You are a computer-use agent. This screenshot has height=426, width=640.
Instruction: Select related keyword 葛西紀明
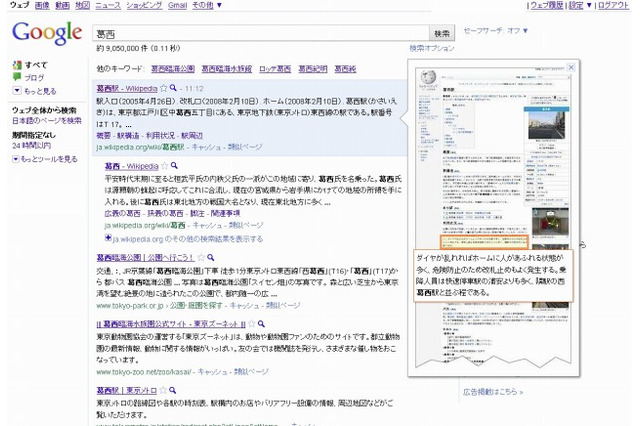coord(313,69)
